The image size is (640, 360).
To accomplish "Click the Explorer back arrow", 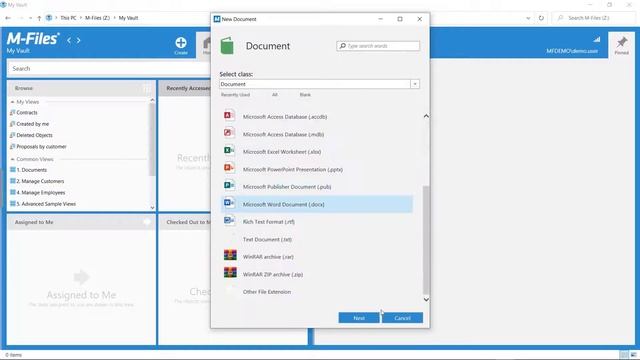I will [x=8, y=18].
